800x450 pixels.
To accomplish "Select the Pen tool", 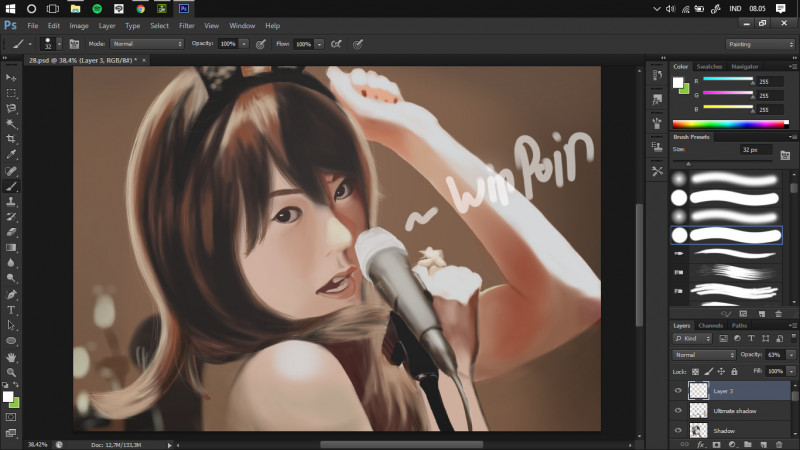I will point(11,294).
